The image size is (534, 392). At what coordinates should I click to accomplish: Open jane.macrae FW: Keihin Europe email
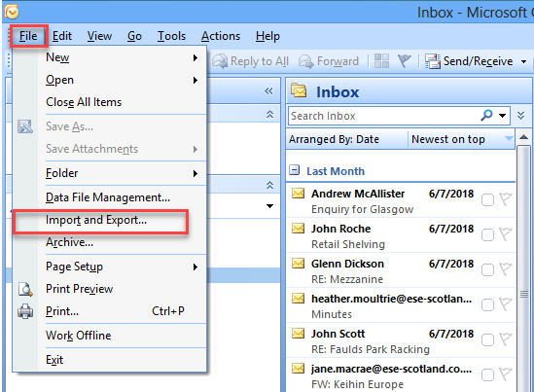(401, 375)
